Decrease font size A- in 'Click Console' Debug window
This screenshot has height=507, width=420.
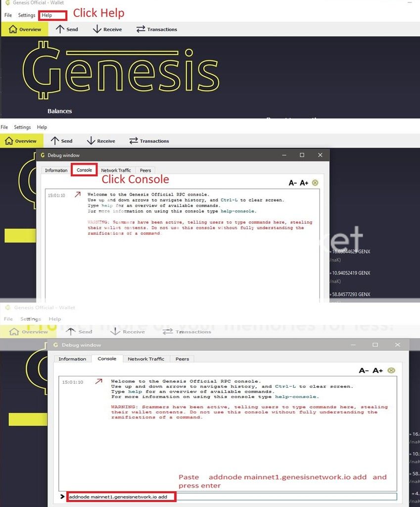point(293,183)
